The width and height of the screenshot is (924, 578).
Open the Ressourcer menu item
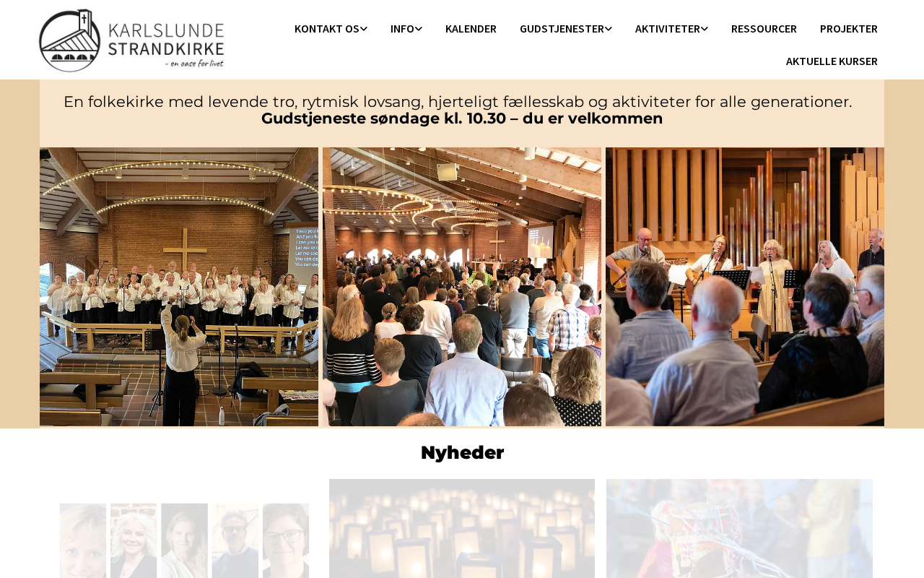pyautogui.click(x=764, y=29)
